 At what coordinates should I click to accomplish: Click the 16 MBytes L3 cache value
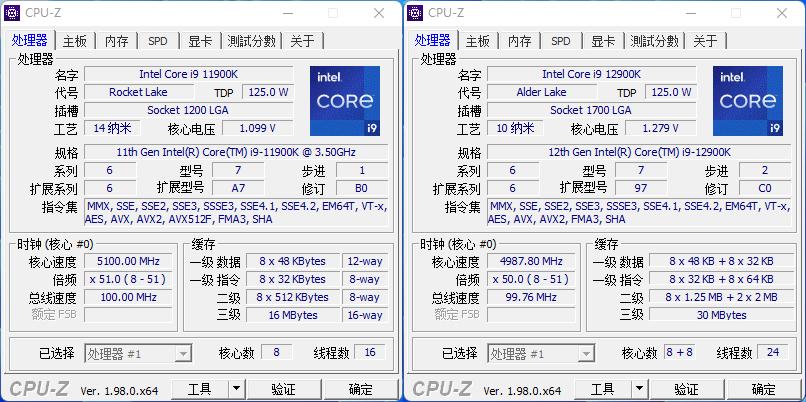click(293, 315)
